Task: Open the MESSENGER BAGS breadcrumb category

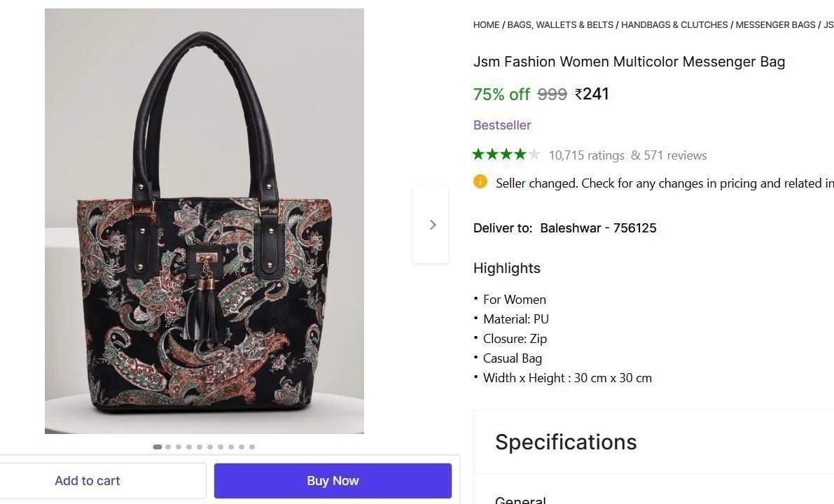Action: pos(775,24)
